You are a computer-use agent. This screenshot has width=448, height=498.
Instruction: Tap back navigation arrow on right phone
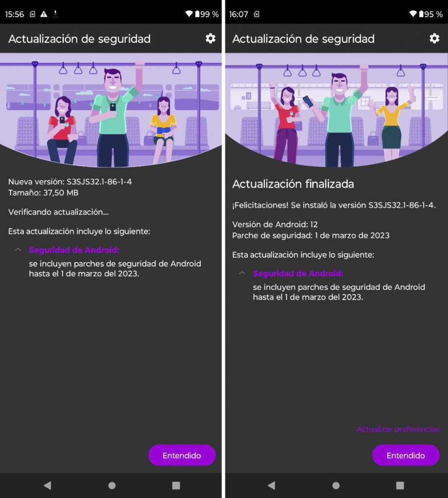pos(272,485)
